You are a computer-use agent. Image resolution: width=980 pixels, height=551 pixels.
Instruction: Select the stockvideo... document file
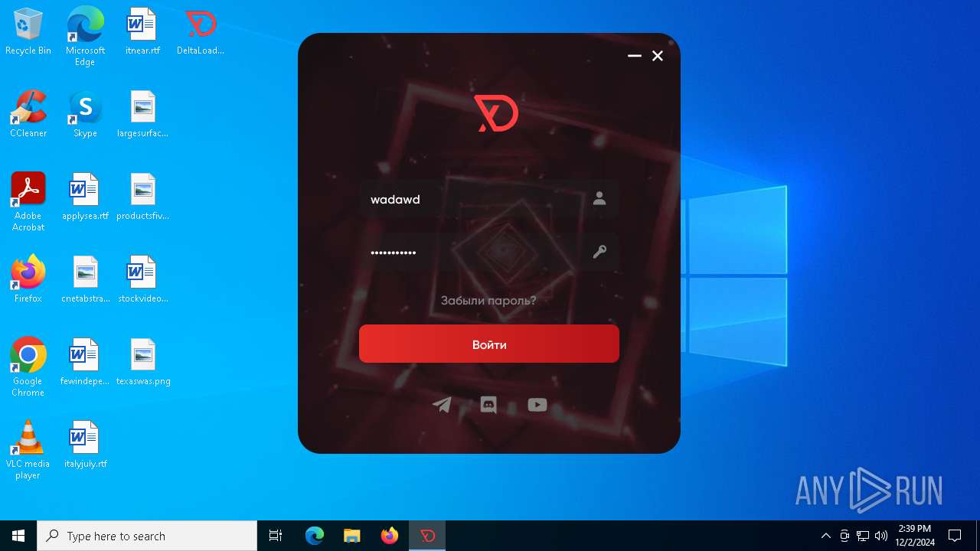click(142, 280)
